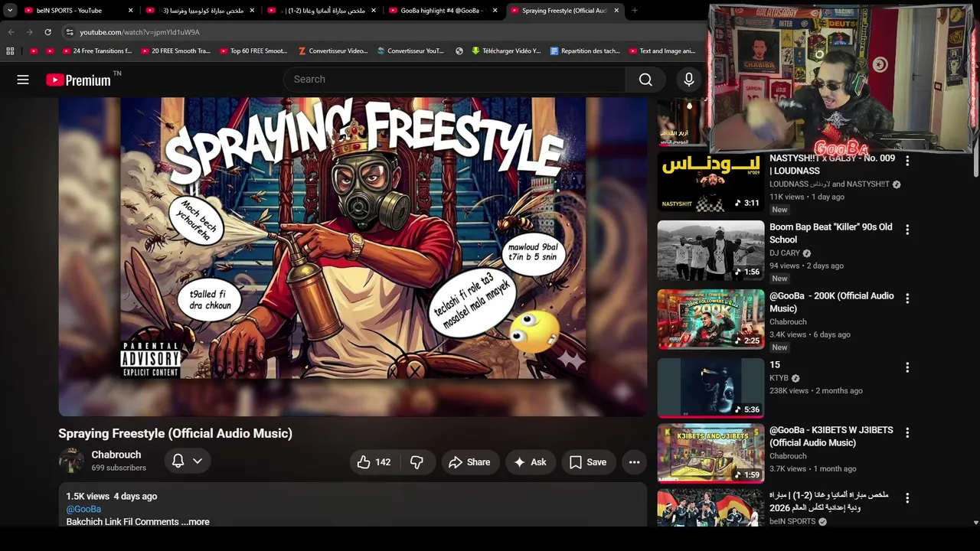Play the @GooBa 200K video thumbnail

[710, 319]
